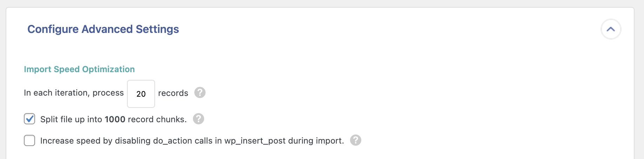Click the 'records' label after the input
The width and height of the screenshot is (644, 159).
click(173, 93)
